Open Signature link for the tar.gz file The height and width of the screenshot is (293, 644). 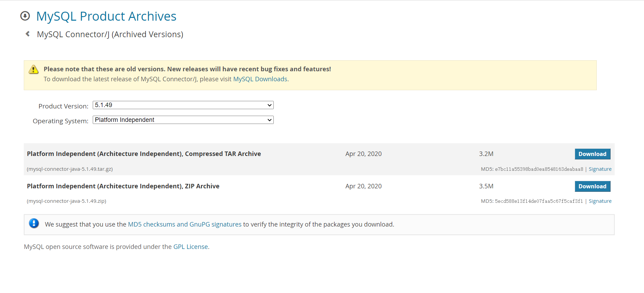coord(600,169)
